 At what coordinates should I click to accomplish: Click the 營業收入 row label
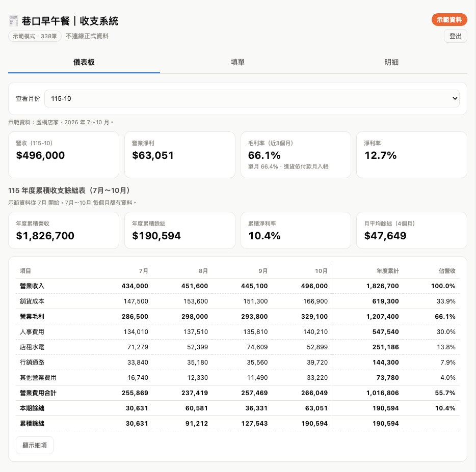point(32,286)
